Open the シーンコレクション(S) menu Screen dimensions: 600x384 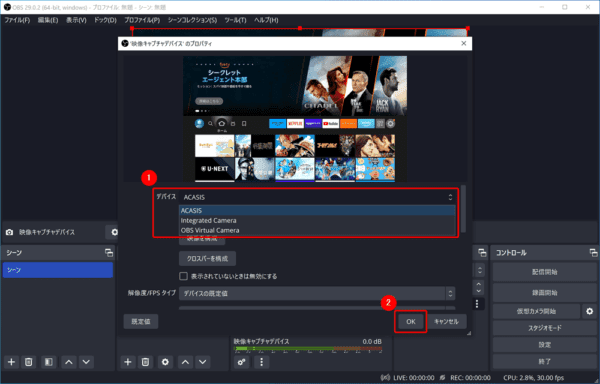pos(192,20)
